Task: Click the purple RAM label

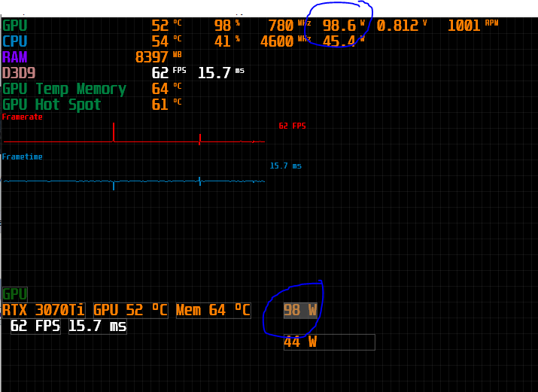Action: click(x=15, y=57)
